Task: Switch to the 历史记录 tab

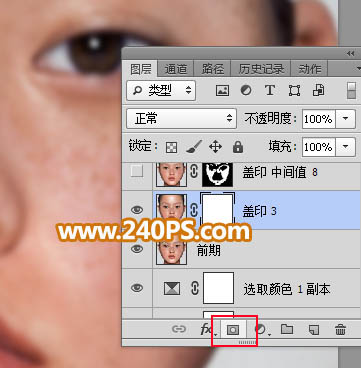Action: point(261,69)
